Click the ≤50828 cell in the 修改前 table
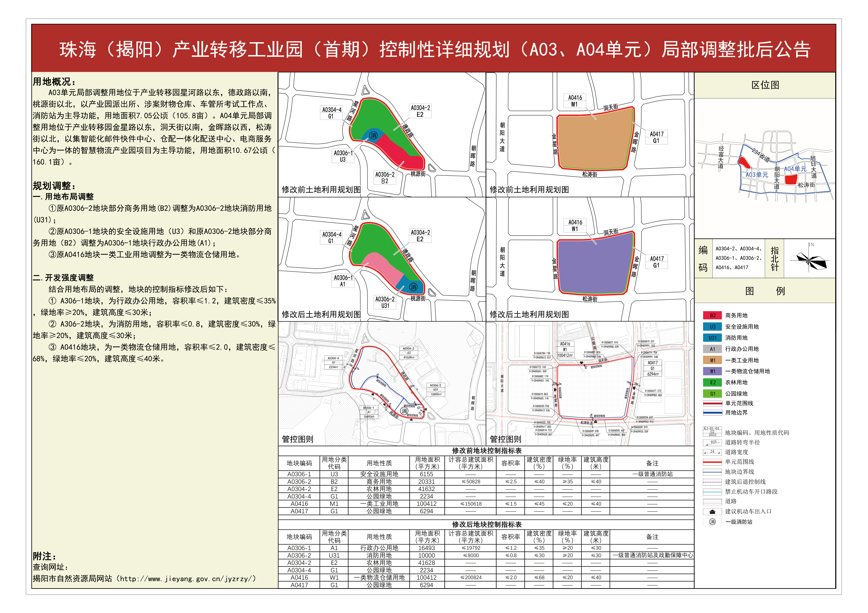The height and width of the screenshot is (613, 868). tap(471, 482)
